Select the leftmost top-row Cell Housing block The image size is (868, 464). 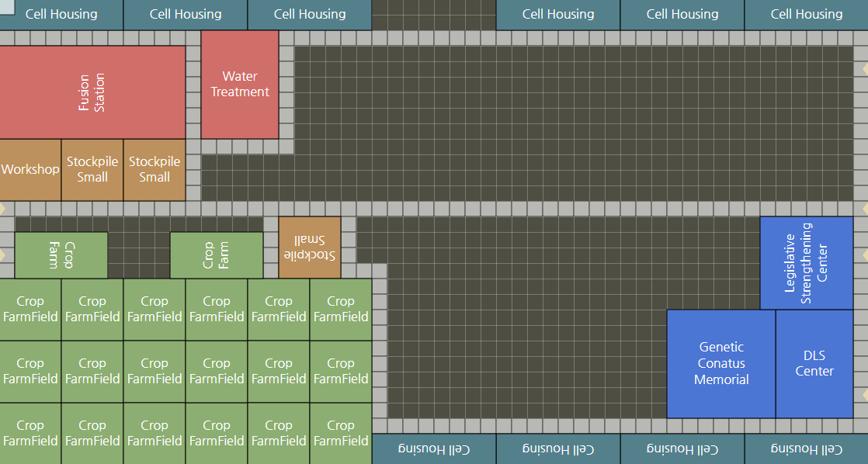(x=61, y=15)
